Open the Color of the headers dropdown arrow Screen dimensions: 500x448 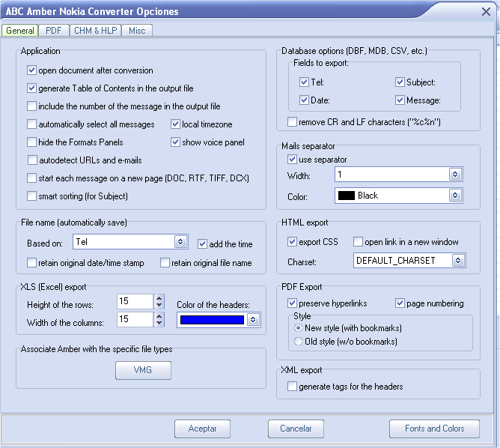[x=253, y=320]
